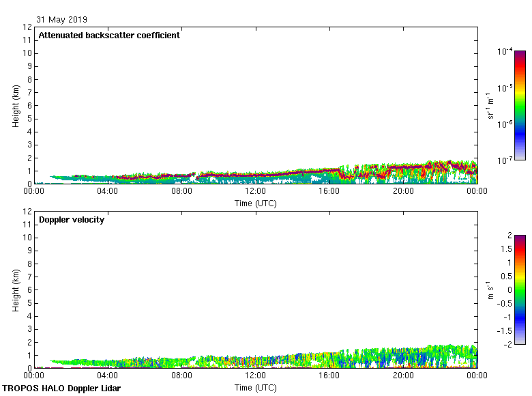532x396 pixels.
Task: Click the 10^-4 label on backscatter colorbar
Action: [505, 52]
